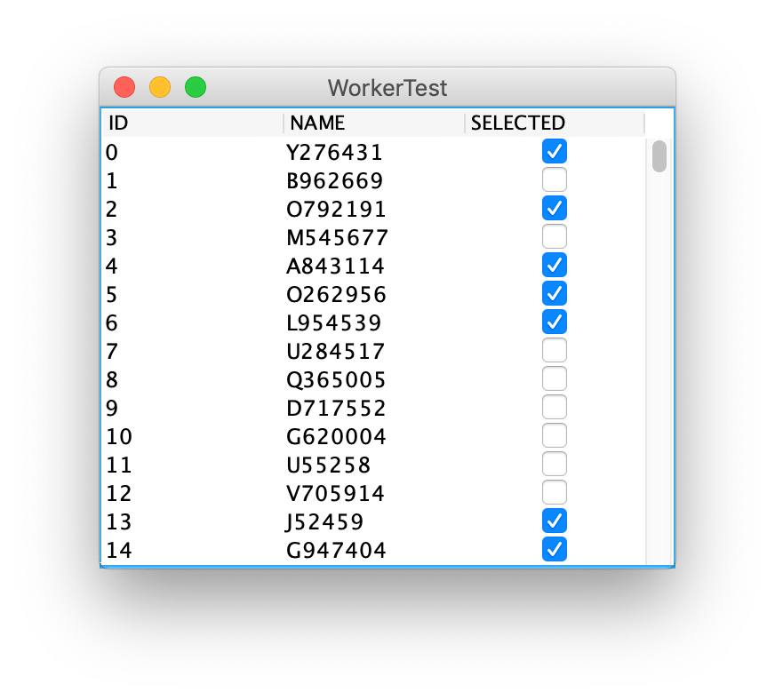The image size is (775, 700).
Task: Click ID cell 10
Action: coord(192,435)
